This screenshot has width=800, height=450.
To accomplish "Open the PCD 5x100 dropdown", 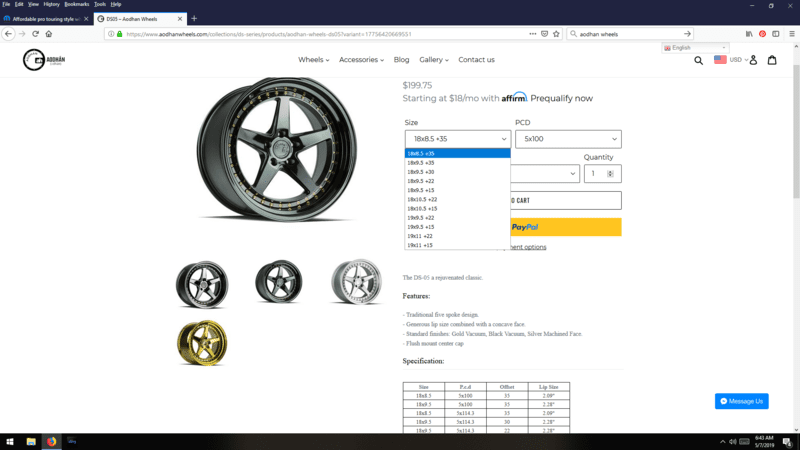I will tap(568, 139).
